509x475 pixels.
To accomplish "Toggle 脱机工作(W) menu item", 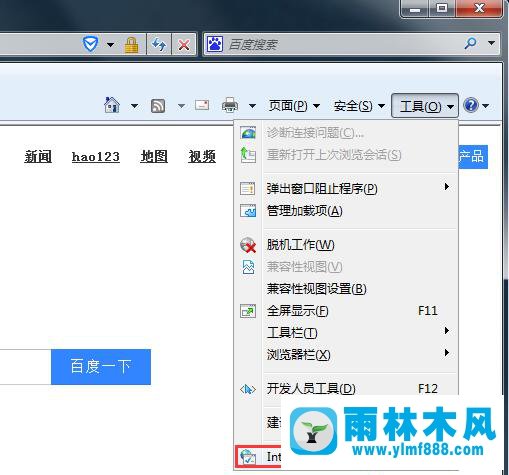I will 345,245.
